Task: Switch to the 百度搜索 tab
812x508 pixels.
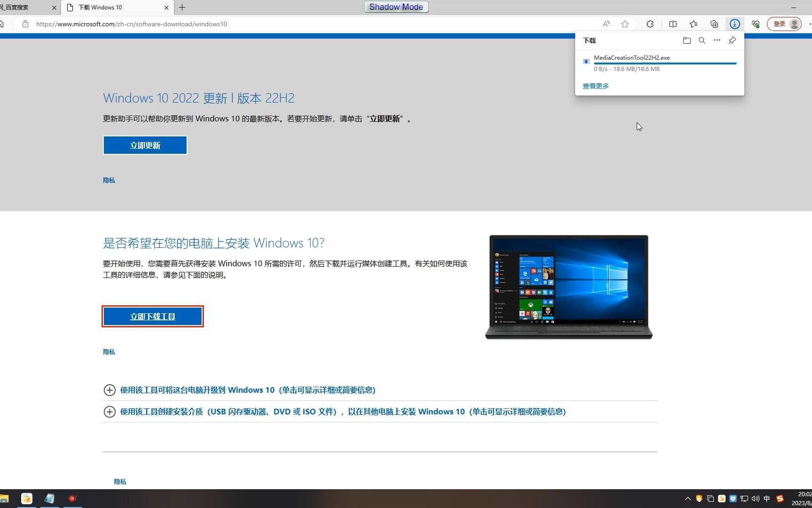Action: (23, 8)
